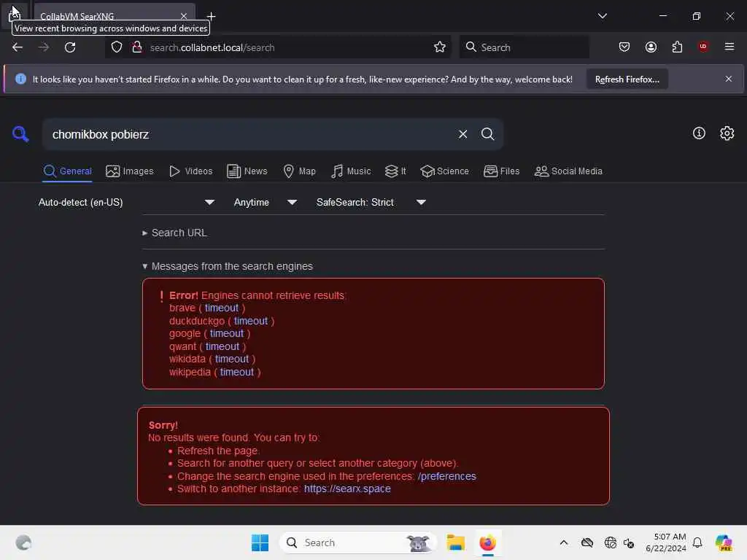This screenshot has width=747, height=560.
Task: Open SearXNG preferences gear icon
Action: point(727,133)
